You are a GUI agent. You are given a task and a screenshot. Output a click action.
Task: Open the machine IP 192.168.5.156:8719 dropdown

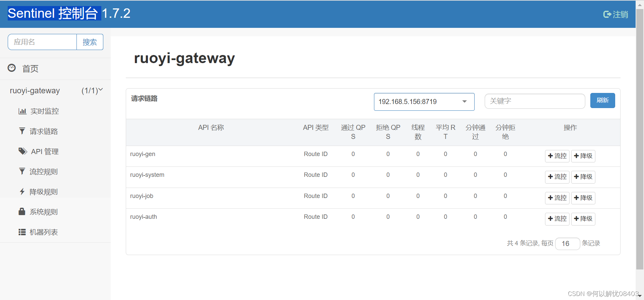pyautogui.click(x=424, y=102)
